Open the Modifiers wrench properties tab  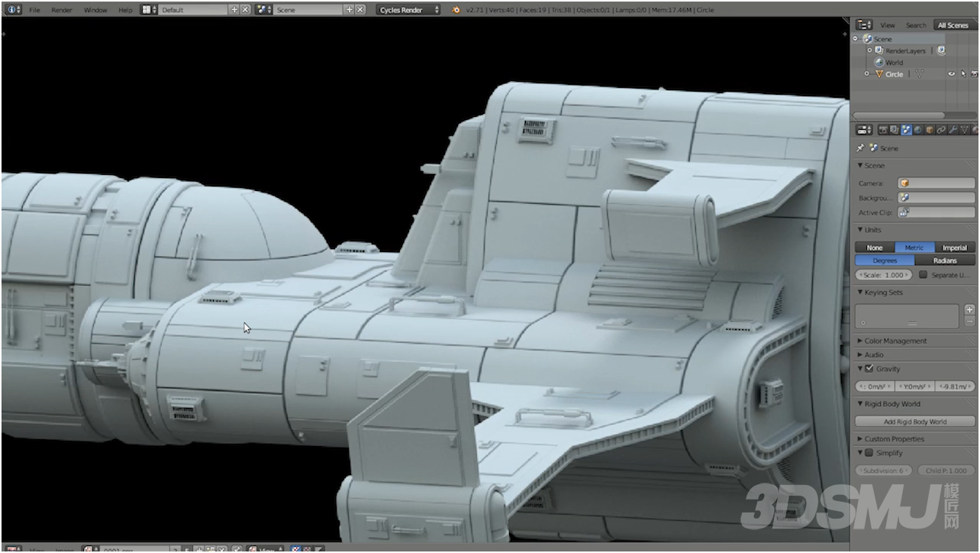coord(953,130)
